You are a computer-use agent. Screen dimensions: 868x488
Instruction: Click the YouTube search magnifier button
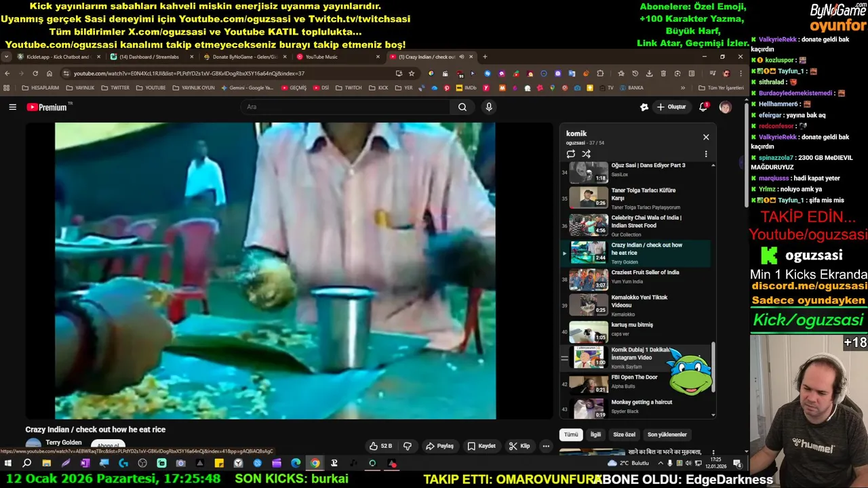coord(462,107)
